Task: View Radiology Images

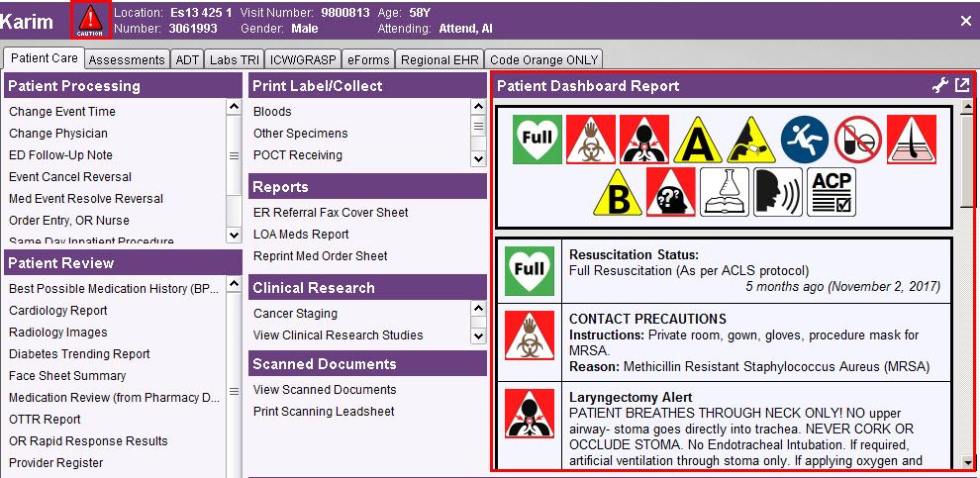Action: [x=58, y=333]
